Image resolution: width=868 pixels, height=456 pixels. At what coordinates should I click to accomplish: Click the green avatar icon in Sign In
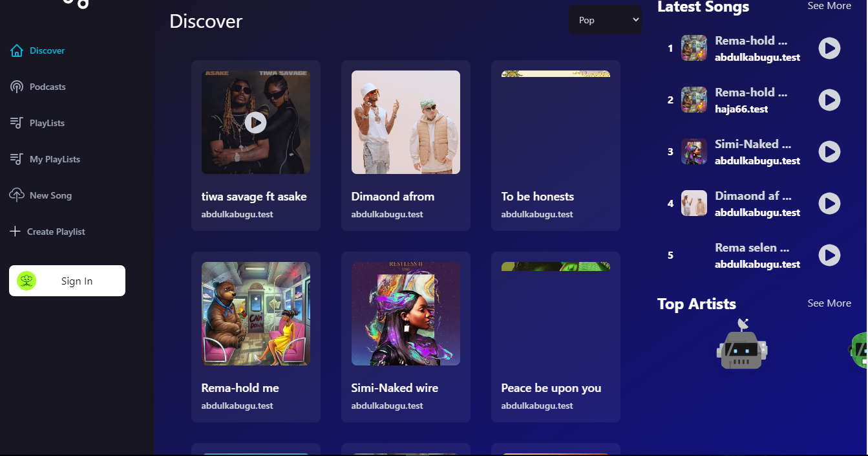[26, 281]
